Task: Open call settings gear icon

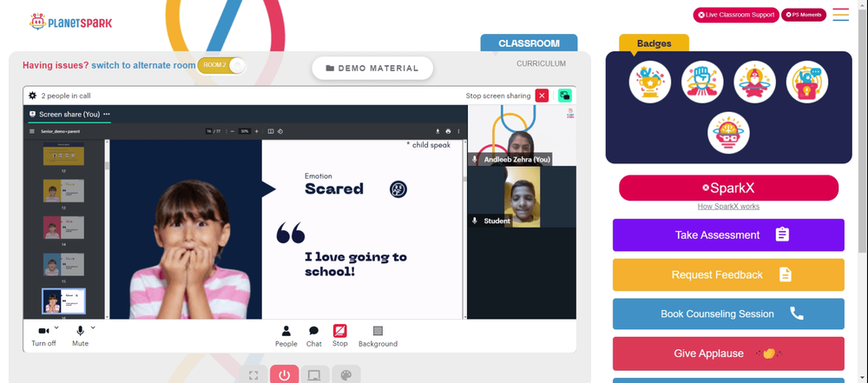Action: [33, 96]
